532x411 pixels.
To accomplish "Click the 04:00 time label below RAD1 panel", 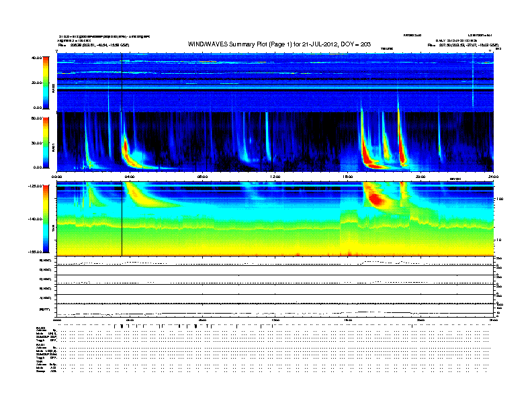I will tap(130, 177).
